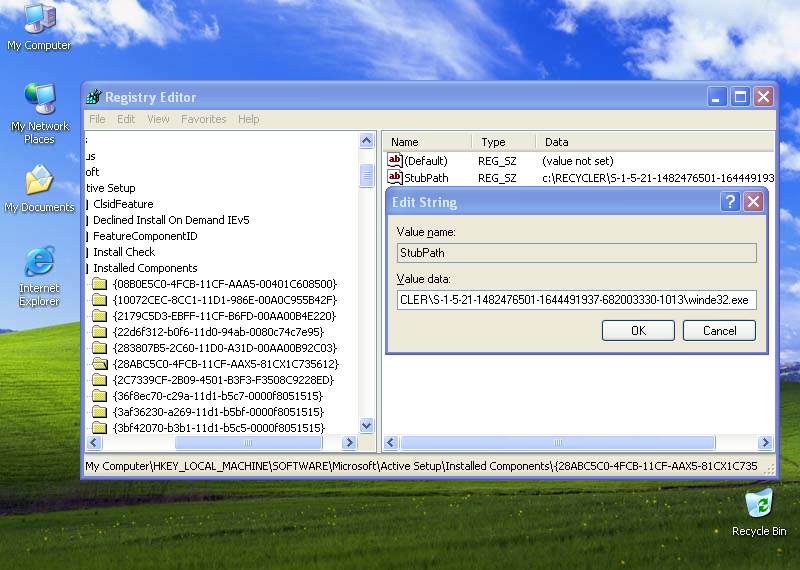The height and width of the screenshot is (570, 800).
Task: Click the status bar registry path
Action: pyautogui.click(x=421, y=466)
